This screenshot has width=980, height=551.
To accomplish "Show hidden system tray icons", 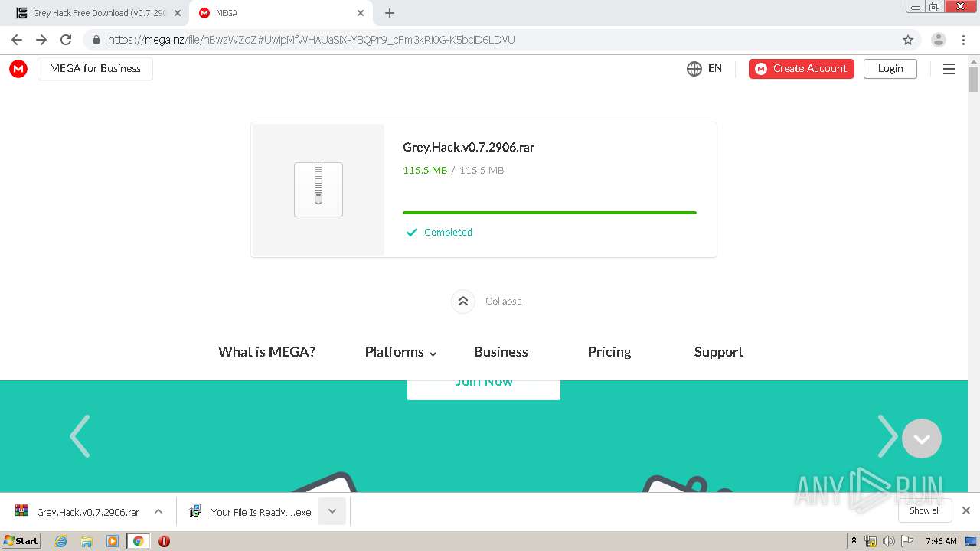I will point(854,541).
